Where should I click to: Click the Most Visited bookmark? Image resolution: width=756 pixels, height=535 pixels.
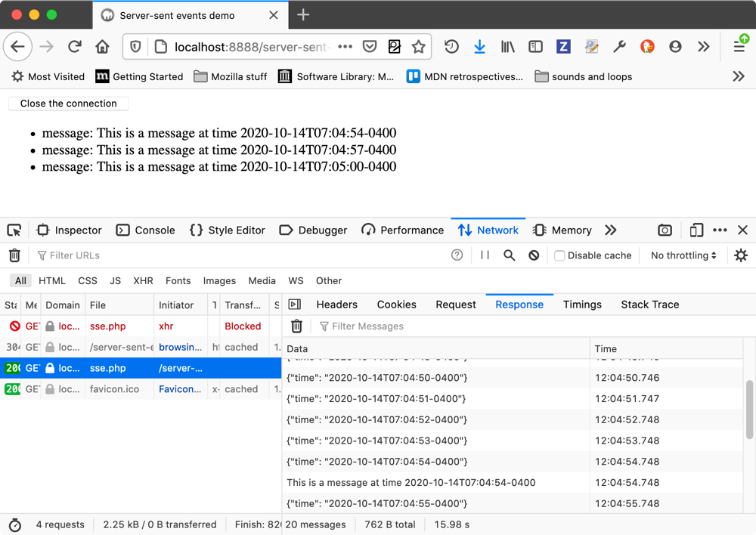(x=48, y=76)
